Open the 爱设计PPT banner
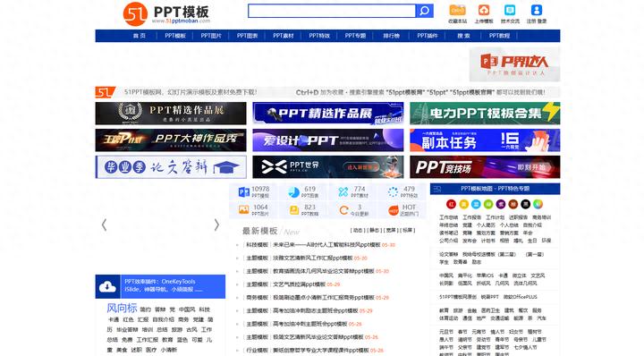 (x=328, y=140)
